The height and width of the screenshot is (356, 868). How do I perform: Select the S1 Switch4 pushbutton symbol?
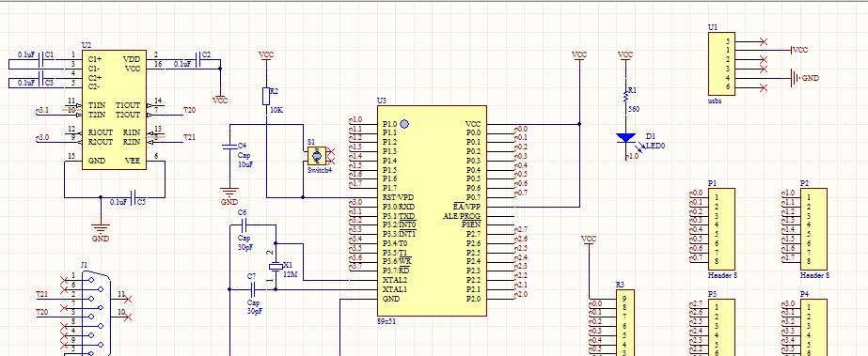click(x=317, y=156)
